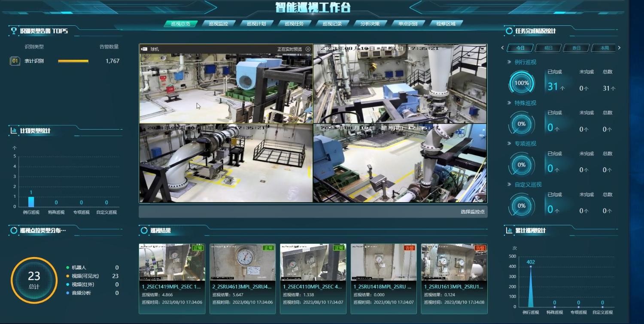Click the circle icon beside 任务完成情况统计
Screen dimensions: 644x324
(509, 31)
